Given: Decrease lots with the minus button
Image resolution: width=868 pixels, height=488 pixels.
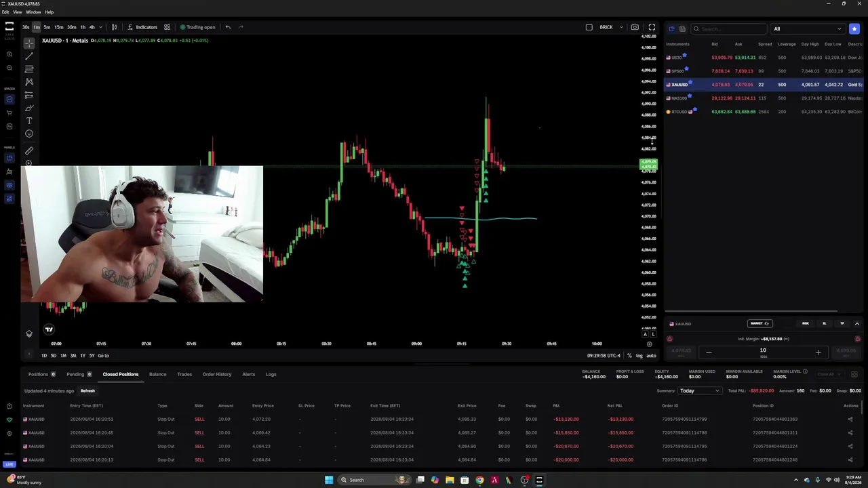Looking at the screenshot, I should 709,352.
